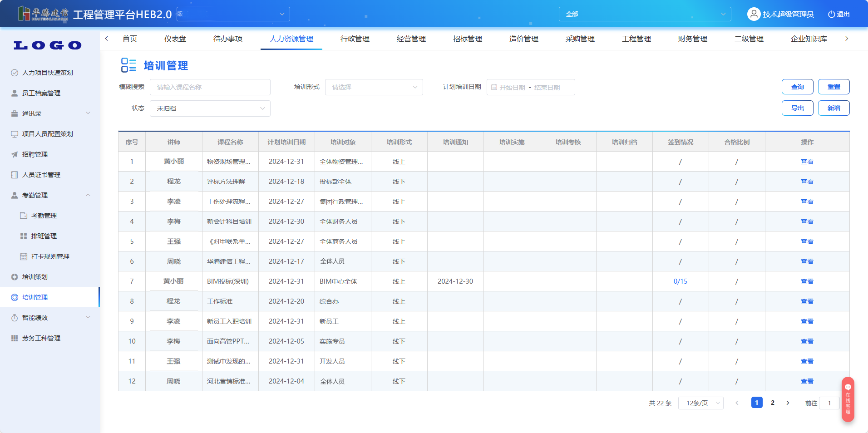Expand the 智能绩效 menu
The width and height of the screenshot is (868, 433).
[88, 317]
